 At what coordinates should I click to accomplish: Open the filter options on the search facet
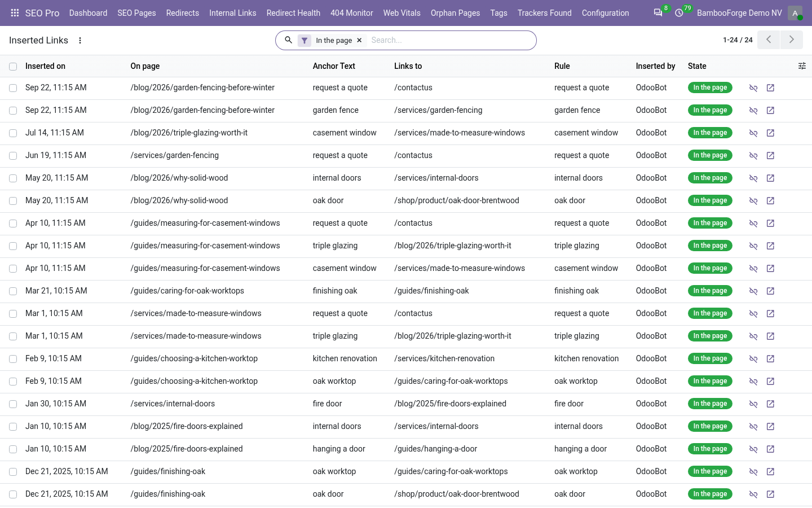pyautogui.click(x=304, y=41)
